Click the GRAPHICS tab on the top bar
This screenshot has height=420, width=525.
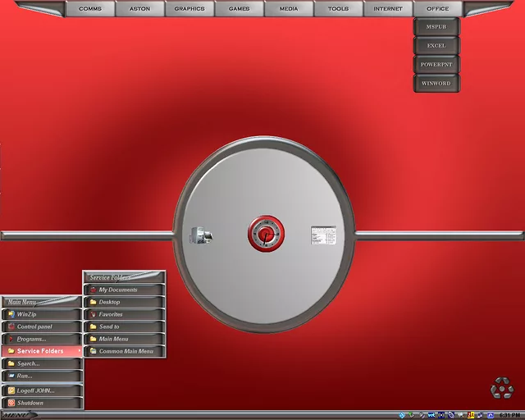pyautogui.click(x=189, y=9)
